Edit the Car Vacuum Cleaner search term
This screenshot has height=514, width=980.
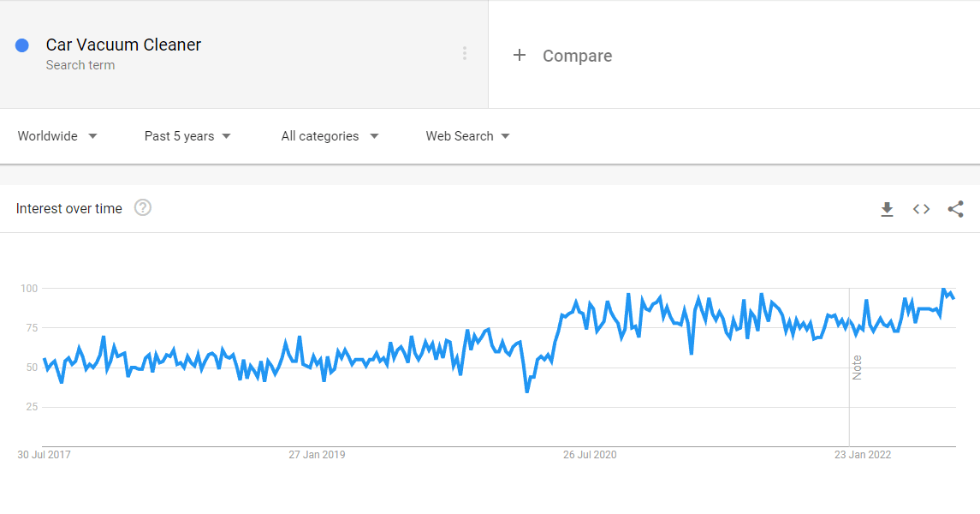[123, 45]
